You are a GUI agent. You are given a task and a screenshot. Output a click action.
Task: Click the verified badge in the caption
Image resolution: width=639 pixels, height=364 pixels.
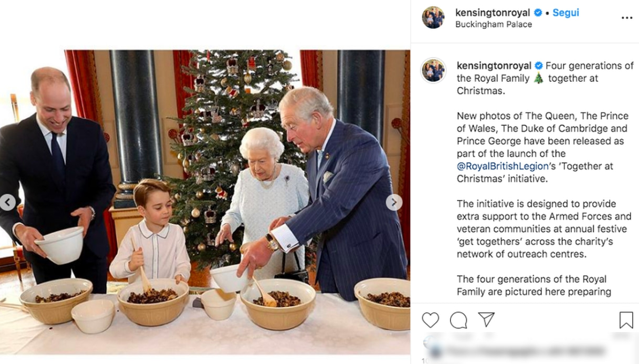539,66
